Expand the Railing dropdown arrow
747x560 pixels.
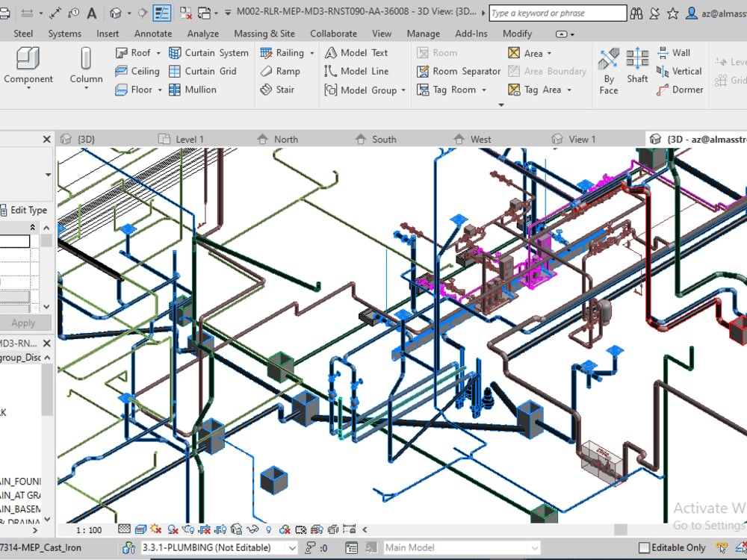(311, 53)
